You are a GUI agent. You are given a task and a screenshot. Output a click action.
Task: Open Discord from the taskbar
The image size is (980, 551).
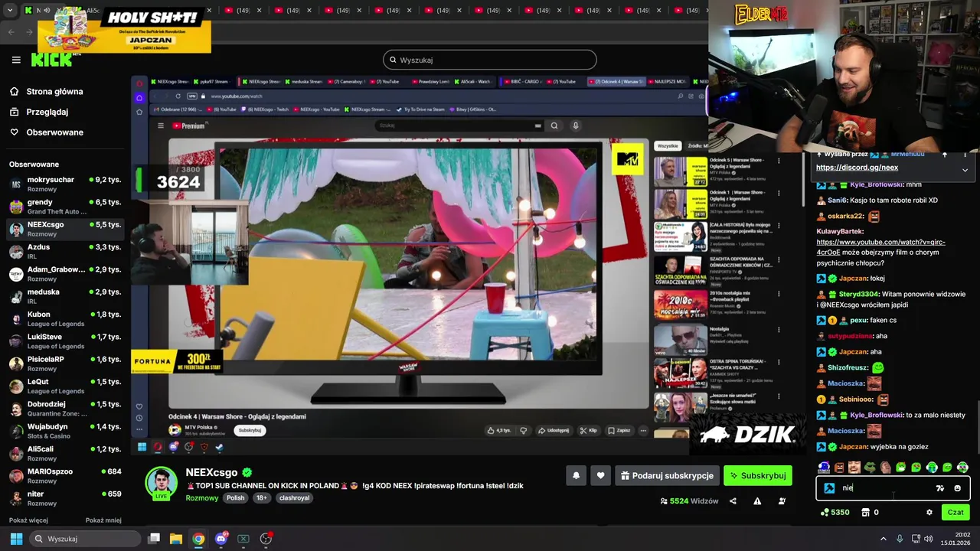tap(221, 539)
